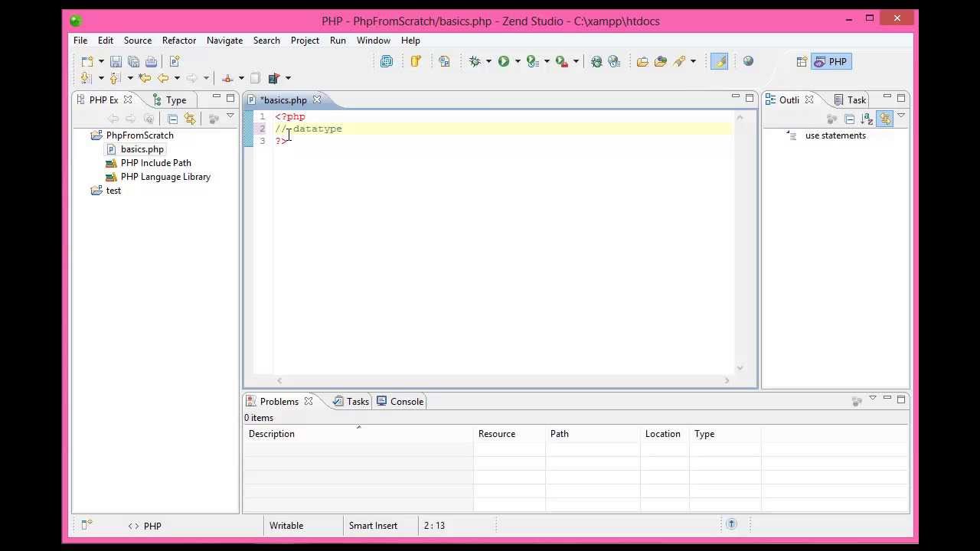
Task: Click the Last Edit Location icon
Action: click(x=145, y=78)
